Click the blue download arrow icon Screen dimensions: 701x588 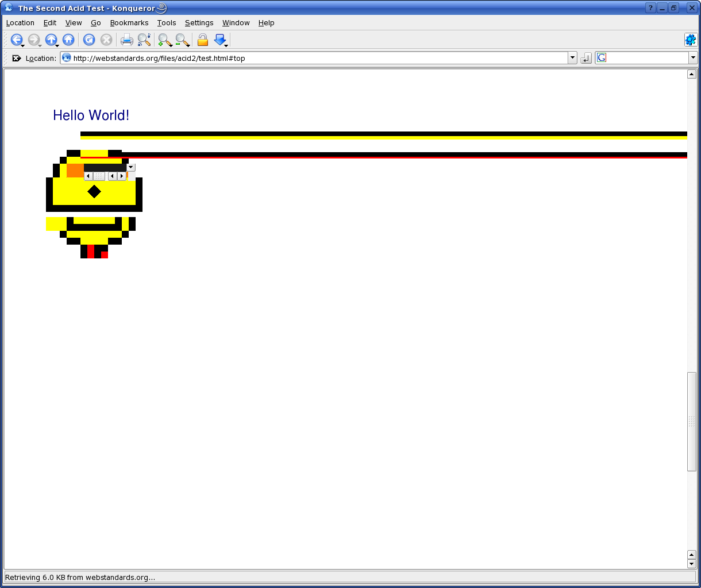point(219,39)
